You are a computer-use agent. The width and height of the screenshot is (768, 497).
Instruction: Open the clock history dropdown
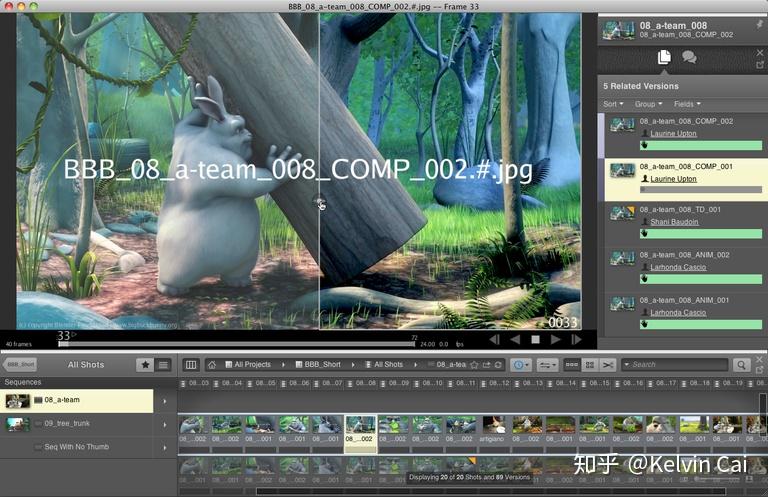521,365
